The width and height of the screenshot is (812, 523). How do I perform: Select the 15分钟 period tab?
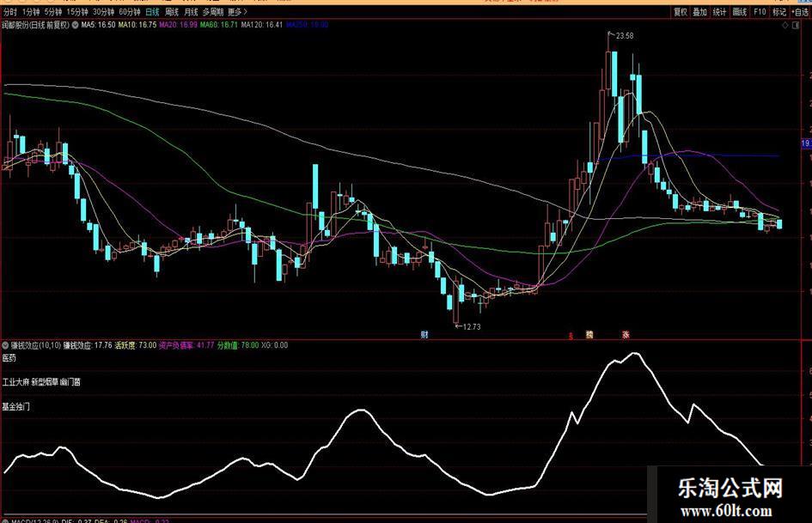tap(77, 11)
